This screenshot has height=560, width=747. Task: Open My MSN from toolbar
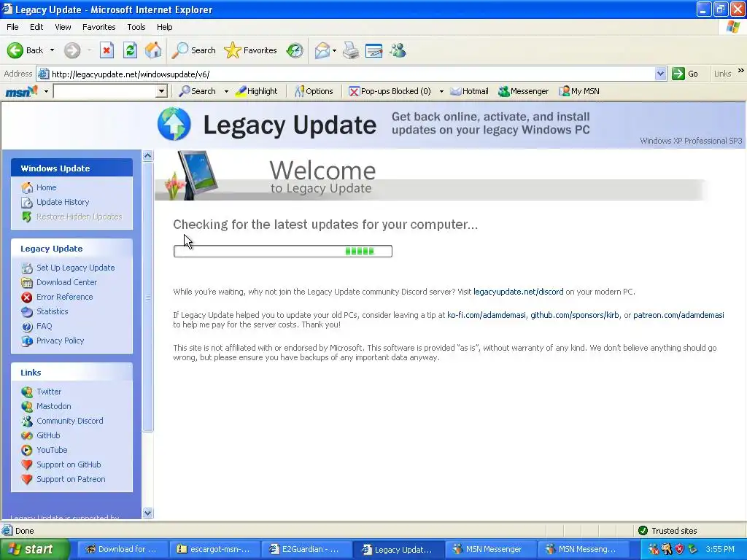coord(578,91)
